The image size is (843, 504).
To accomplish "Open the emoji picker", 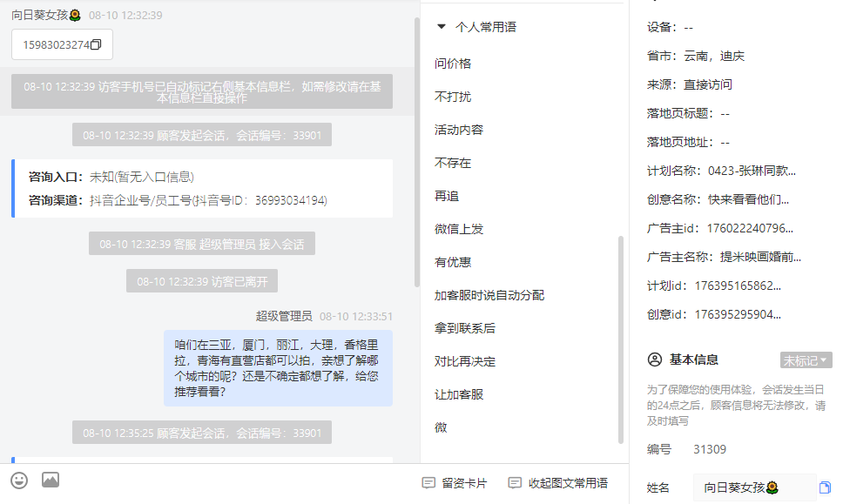I will (19, 480).
